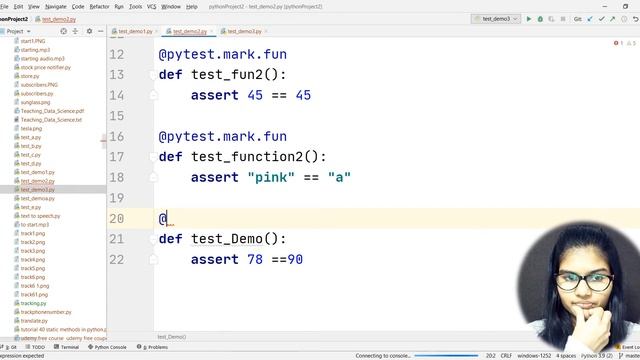The width and height of the screenshot is (640, 360).
Task: Run with coverage icon in toolbar
Action: coord(551,19)
